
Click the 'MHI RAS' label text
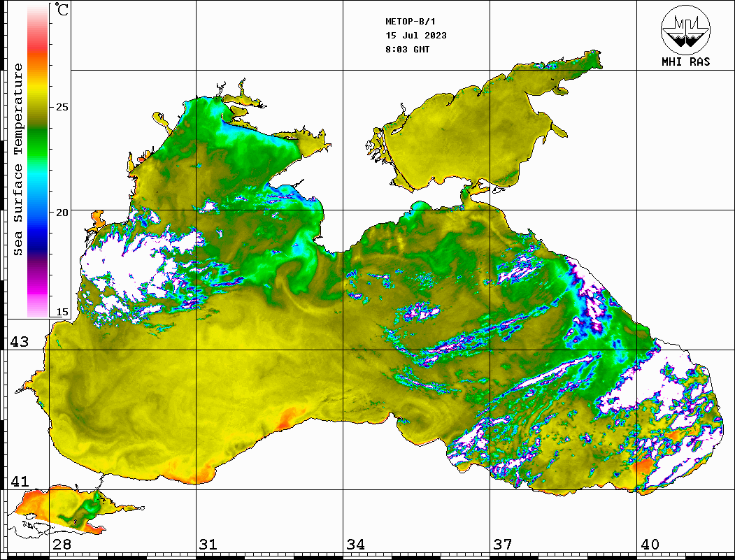[685, 62]
